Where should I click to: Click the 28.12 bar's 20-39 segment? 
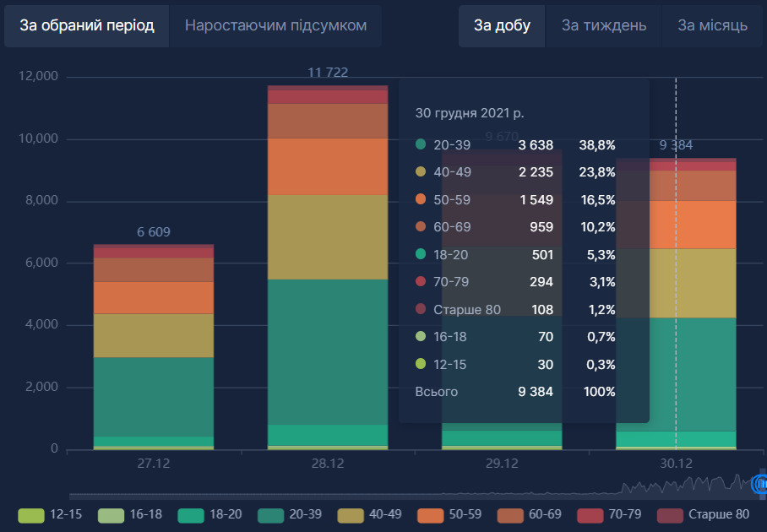pos(328,350)
